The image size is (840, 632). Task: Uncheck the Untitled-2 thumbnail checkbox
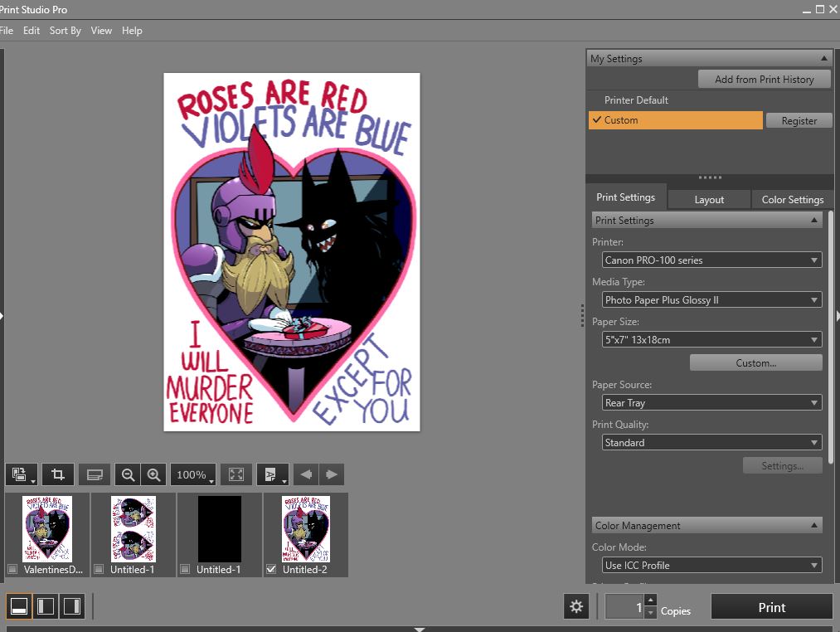coord(271,569)
